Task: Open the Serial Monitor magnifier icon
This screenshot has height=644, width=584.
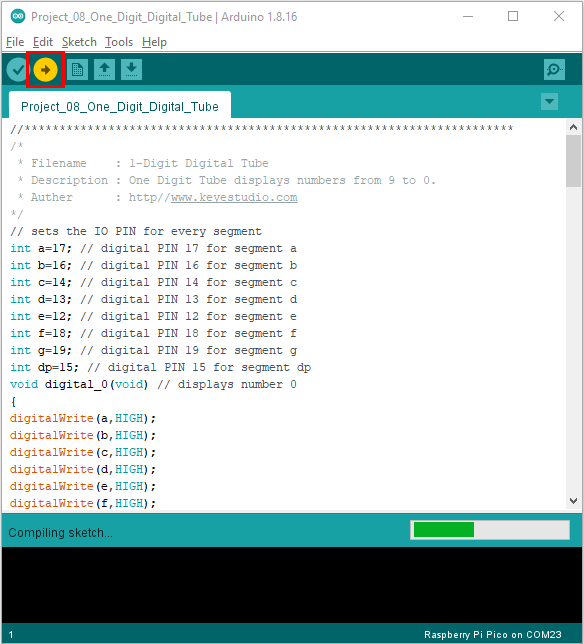Action: coord(554,69)
